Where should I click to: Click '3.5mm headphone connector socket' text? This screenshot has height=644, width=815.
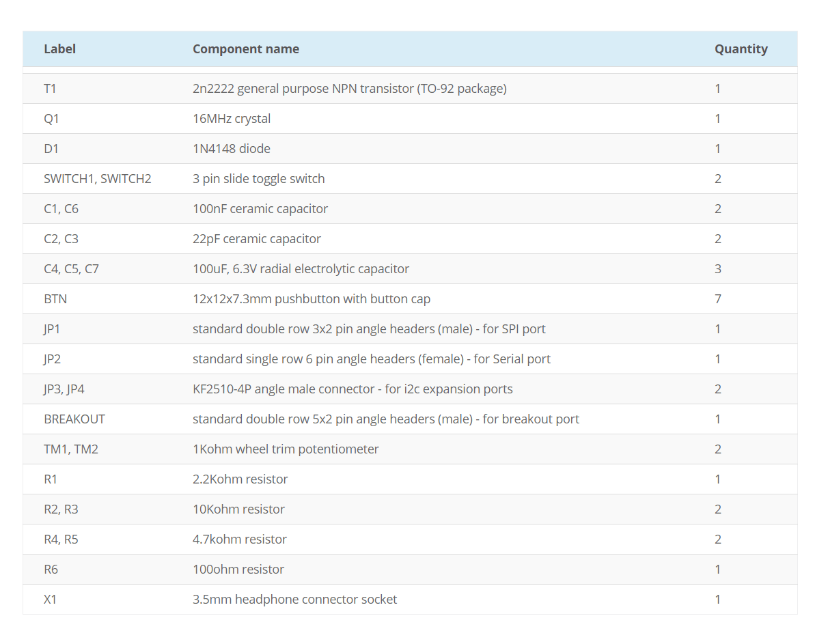(x=294, y=600)
